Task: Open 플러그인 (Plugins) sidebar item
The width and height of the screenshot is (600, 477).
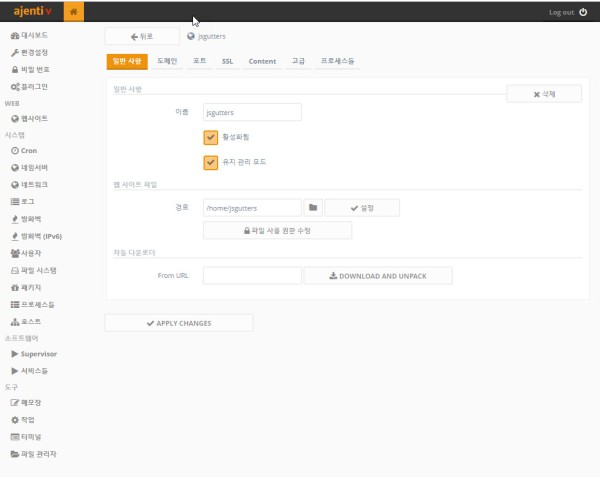Action: coord(29,87)
